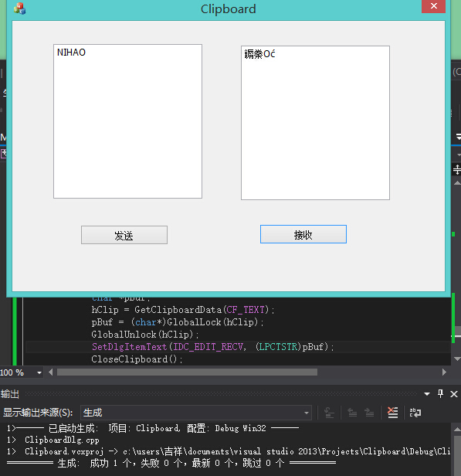Go to previous message icon in output
461x476 pixels.
(x=352, y=413)
